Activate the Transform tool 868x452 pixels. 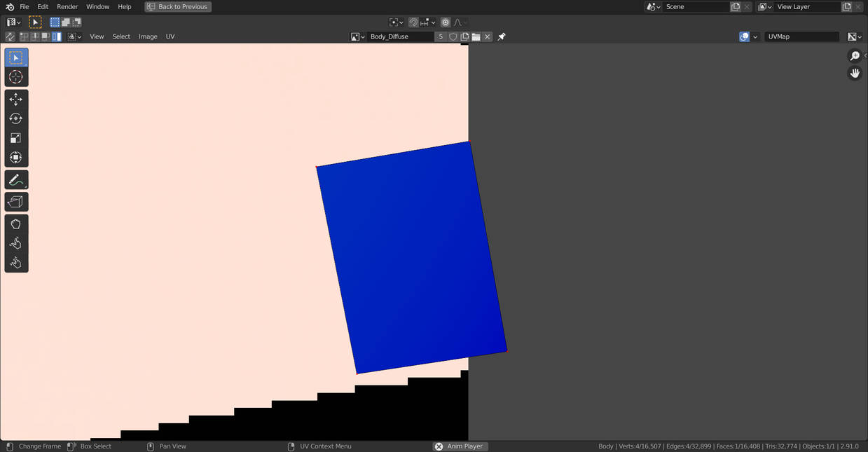tap(16, 157)
